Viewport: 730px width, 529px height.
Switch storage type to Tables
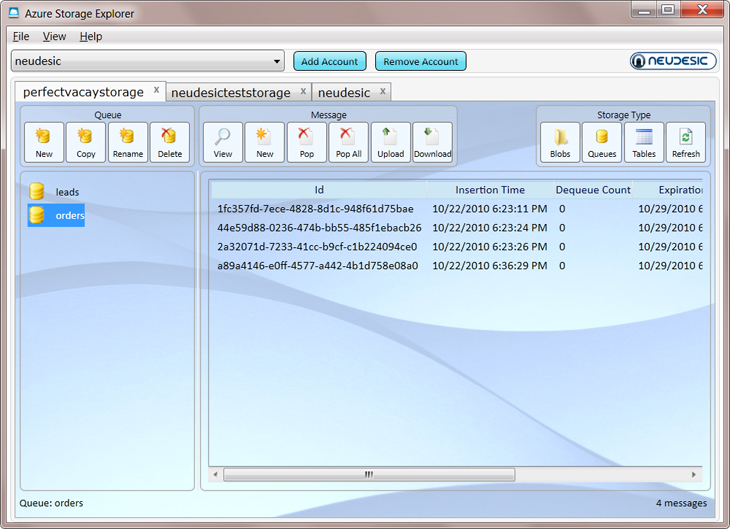pyautogui.click(x=643, y=142)
